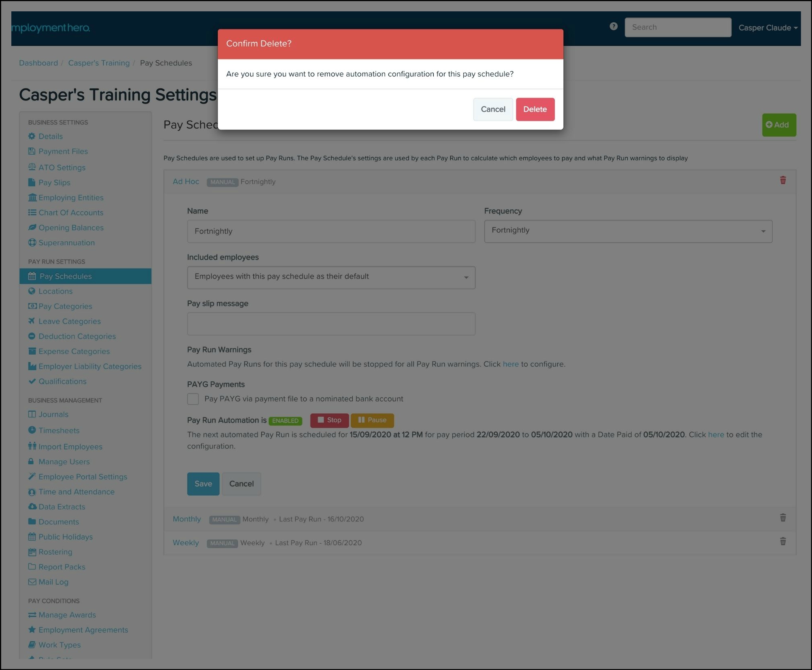Click the help question mark icon
Screen dimensions: 812x670
[613, 27]
